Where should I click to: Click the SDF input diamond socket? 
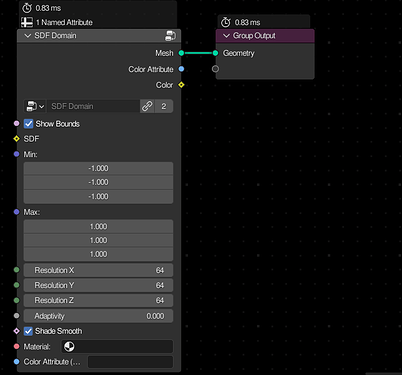(17, 139)
